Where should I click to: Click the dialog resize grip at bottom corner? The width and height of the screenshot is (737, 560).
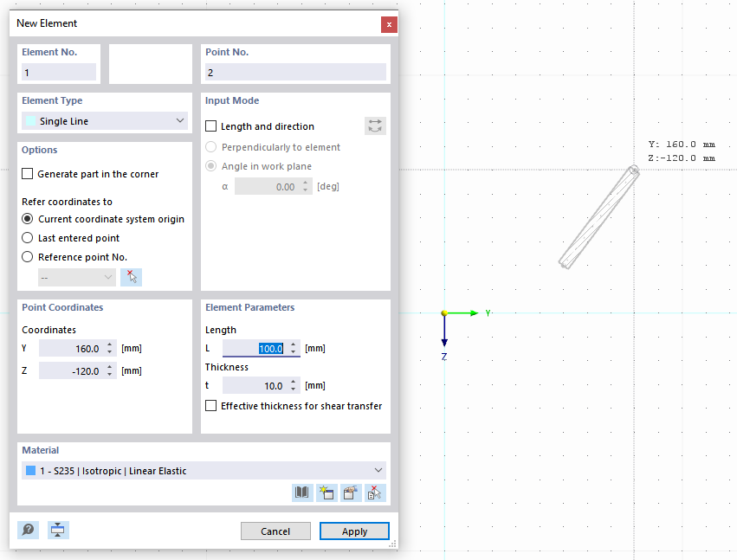coord(392,544)
